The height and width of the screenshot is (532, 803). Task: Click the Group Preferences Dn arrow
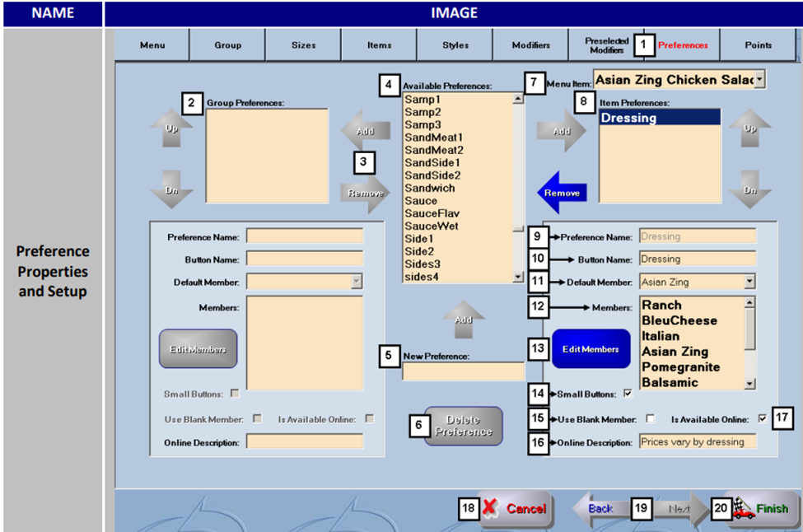click(171, 189)
